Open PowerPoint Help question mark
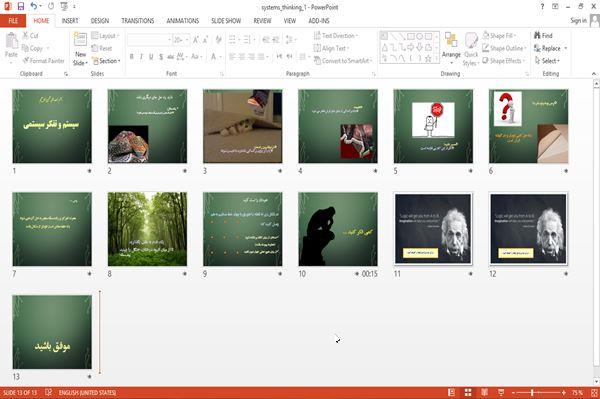This screenshot has height=399, width=600. (x=542, y=7)
